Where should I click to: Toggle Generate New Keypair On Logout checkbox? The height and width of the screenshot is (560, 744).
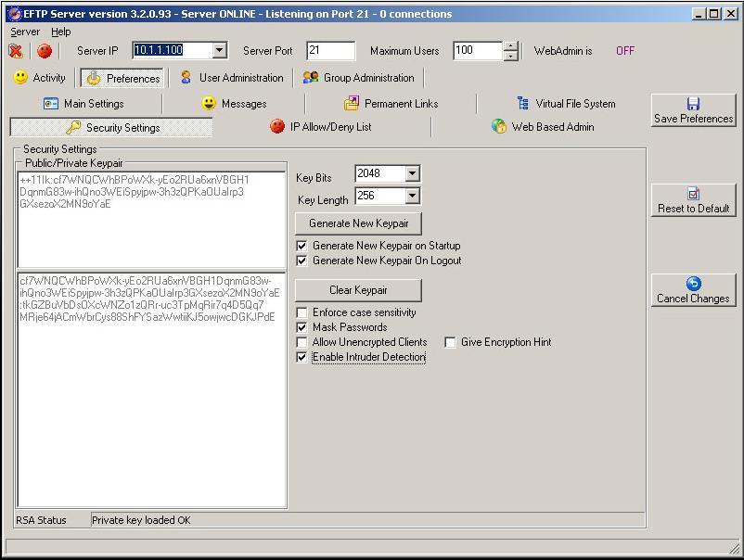301,261
